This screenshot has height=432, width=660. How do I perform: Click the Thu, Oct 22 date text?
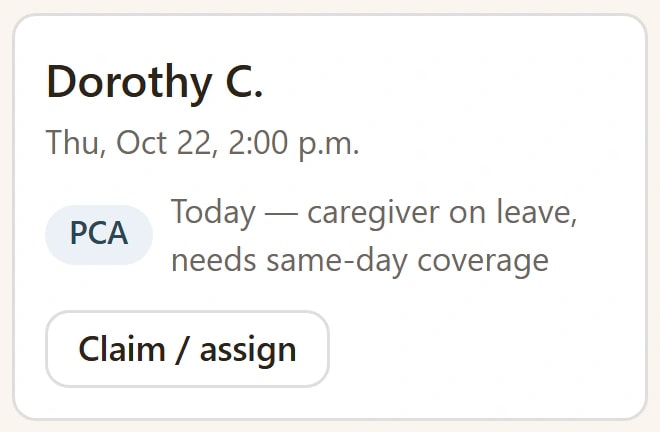tap(128, 143)
